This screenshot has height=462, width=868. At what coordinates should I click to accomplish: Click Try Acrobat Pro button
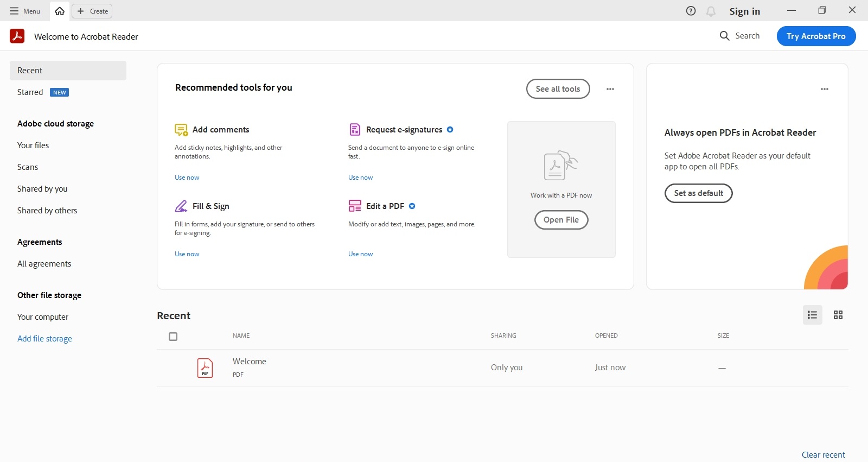816,36
